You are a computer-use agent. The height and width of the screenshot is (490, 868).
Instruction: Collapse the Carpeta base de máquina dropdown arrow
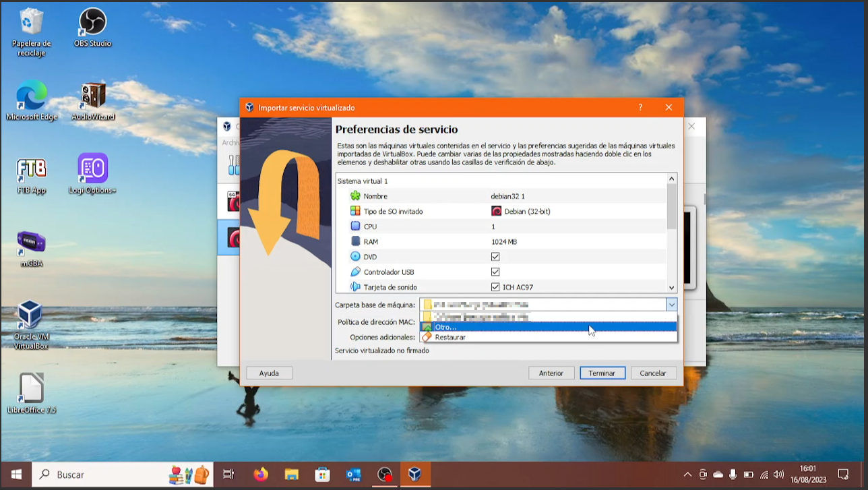671,305
